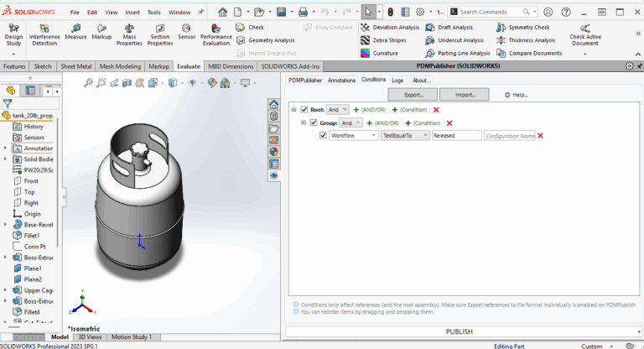Expand the Annotations tree item
This screenshot has height=349, width=644.
tap(5, 148)
